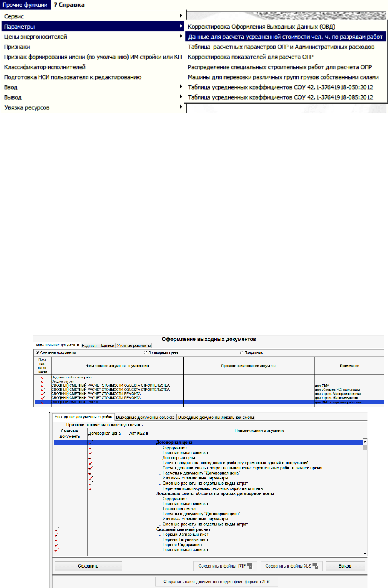388x588 pixels.
Task: Select Подготовка НСИ пользователя к редактированию
Action: [x=73, y=77]
